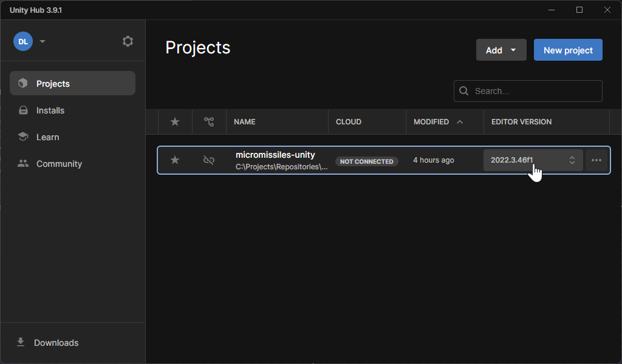Click the Installs drive icon

click(x=23, y=110)
